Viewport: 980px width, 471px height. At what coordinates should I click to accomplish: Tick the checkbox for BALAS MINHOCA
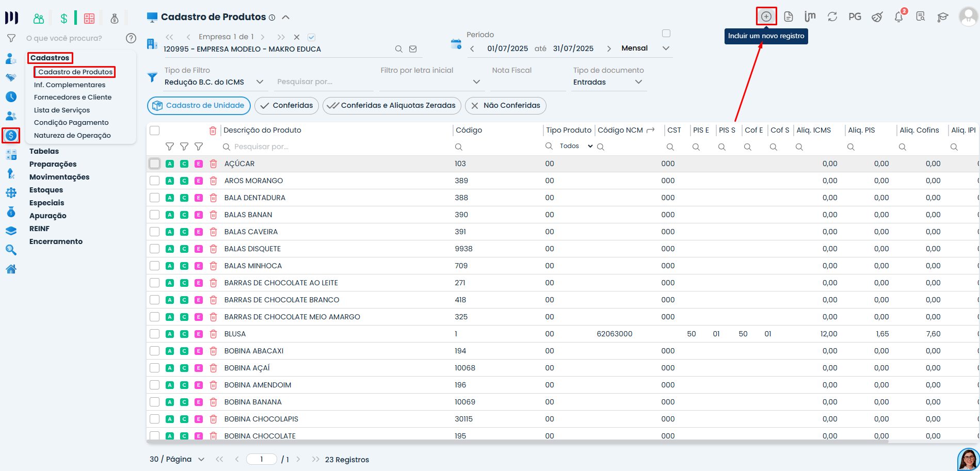point(154,266)
